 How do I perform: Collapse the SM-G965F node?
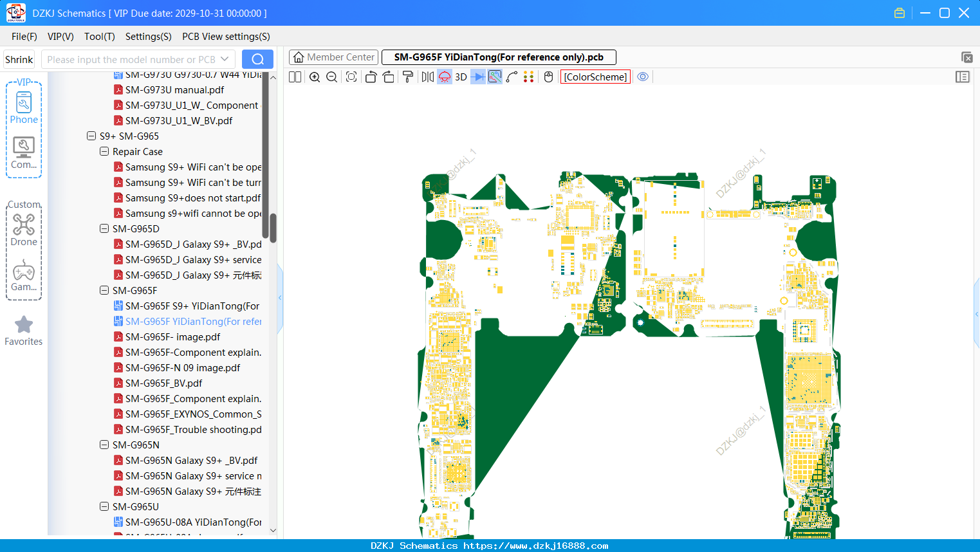click(x=104, y=291)
